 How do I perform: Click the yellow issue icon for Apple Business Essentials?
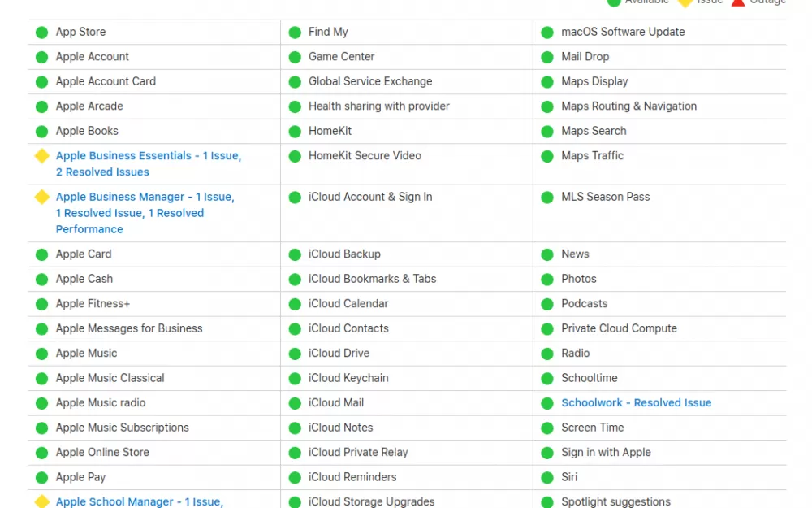click(42, 155)
